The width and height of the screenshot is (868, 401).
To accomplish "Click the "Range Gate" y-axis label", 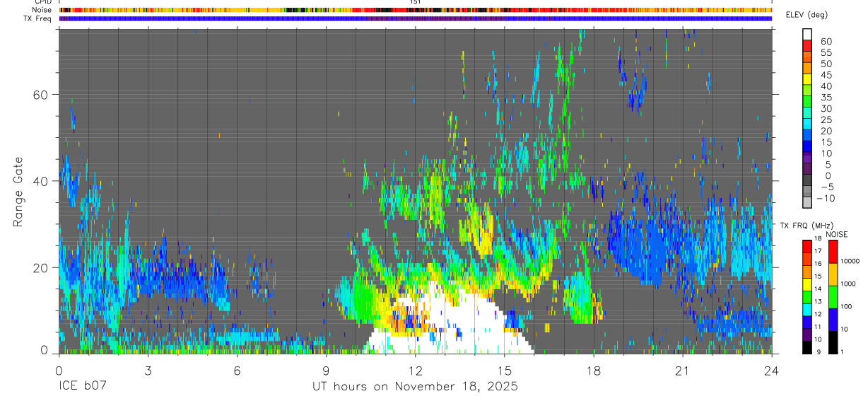I will click(x=19, y=191).
